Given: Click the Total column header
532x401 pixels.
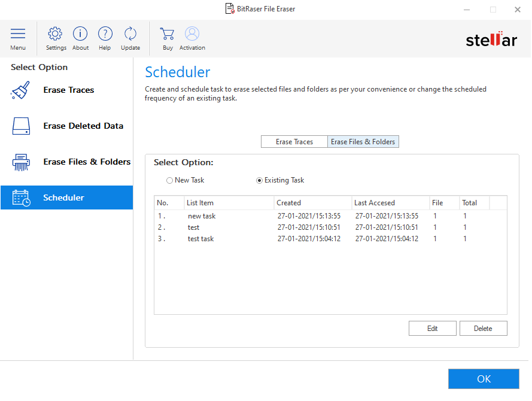Looking at the screenshot, I should (x=475, y=203).
